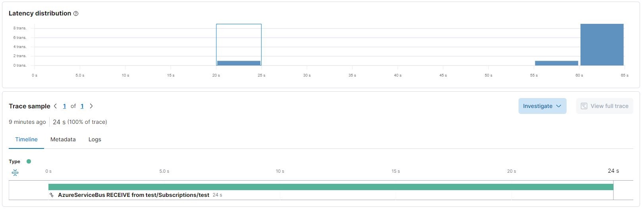Image resolution: width=644 pixels, height=210 pixels.
Task: Switch to the Timeline tab
Action: pyautogui.click(x=26, y=139)
